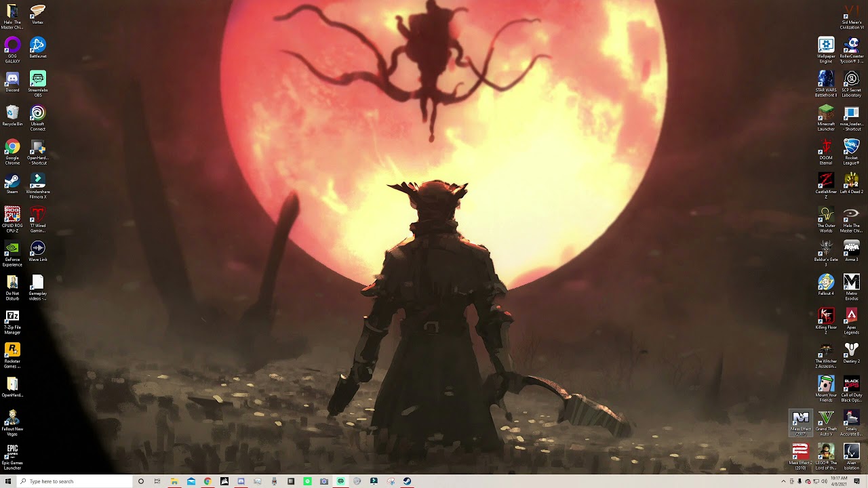This screenshot has width=868, height=488.
Task: Open SCP Secret Laboratory
Action: (x=851, y=85)
